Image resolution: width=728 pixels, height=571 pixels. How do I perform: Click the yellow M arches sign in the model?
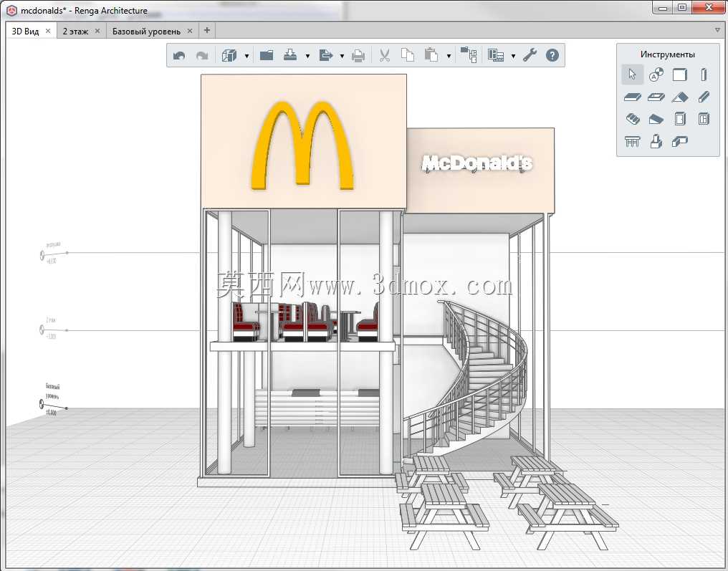(302, 145)
